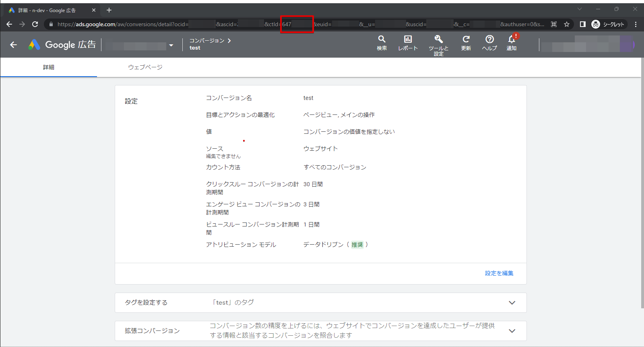644x347 pixels.
Task: Click 設定を編集 link
Action: [499, 273]
